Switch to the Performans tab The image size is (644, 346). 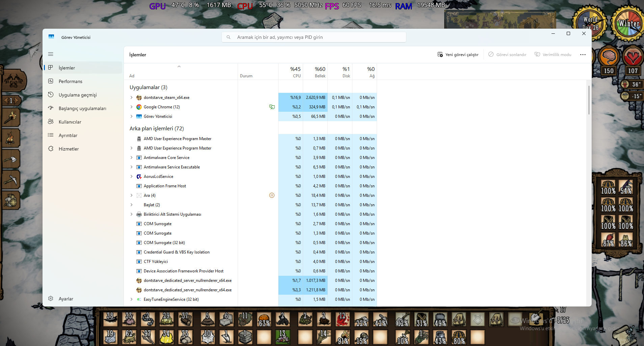[83, 81]
